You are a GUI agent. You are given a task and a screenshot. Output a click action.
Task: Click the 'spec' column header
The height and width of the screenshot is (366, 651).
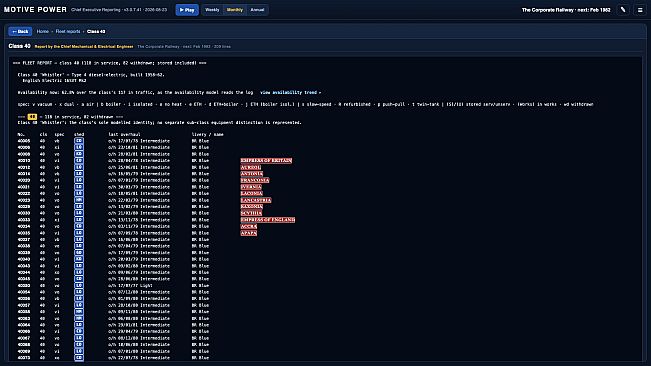(59, 134)
